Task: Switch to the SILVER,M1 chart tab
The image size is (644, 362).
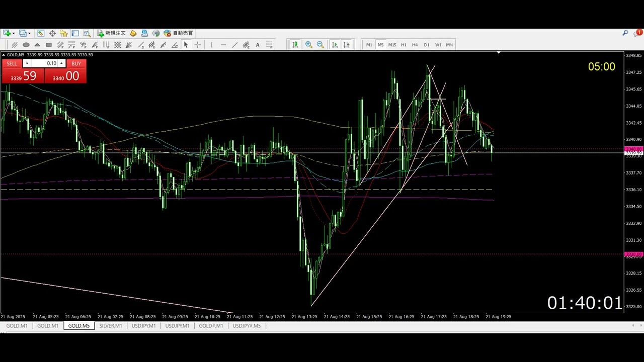Action: (x=110, y=326)
